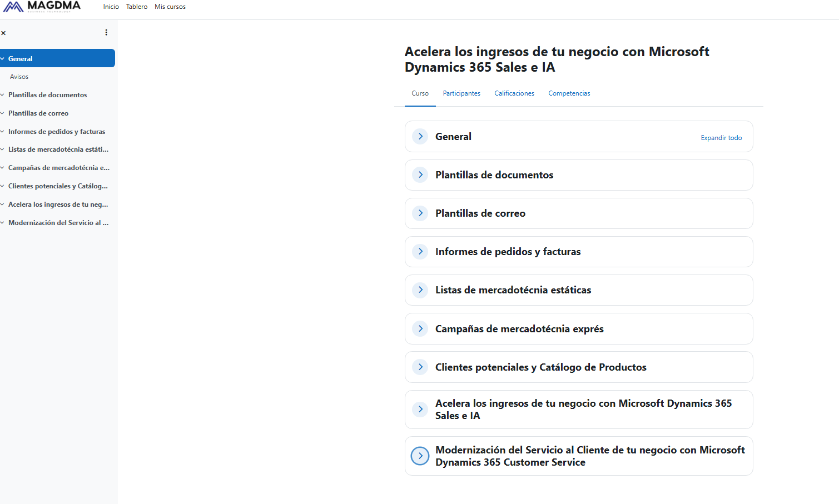This screenshot has height=504, width=839.
Task: Expand the General section chevron icon
Action: click(x=420, y=136)
